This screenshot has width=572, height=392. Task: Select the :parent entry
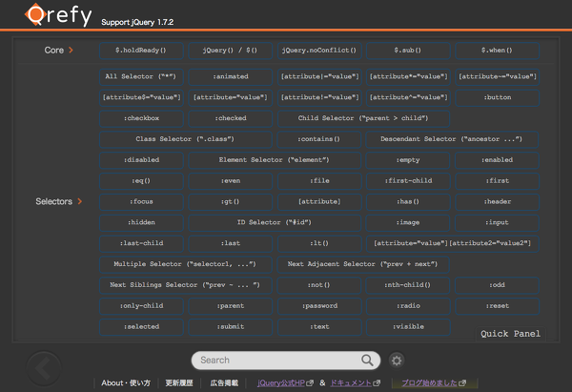point(230,305)
